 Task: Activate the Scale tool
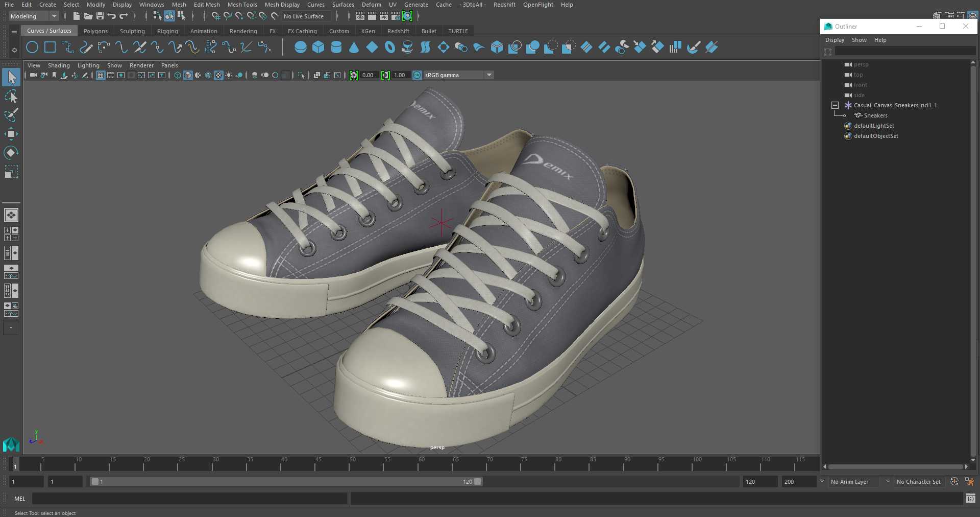[x=11, y=172]
